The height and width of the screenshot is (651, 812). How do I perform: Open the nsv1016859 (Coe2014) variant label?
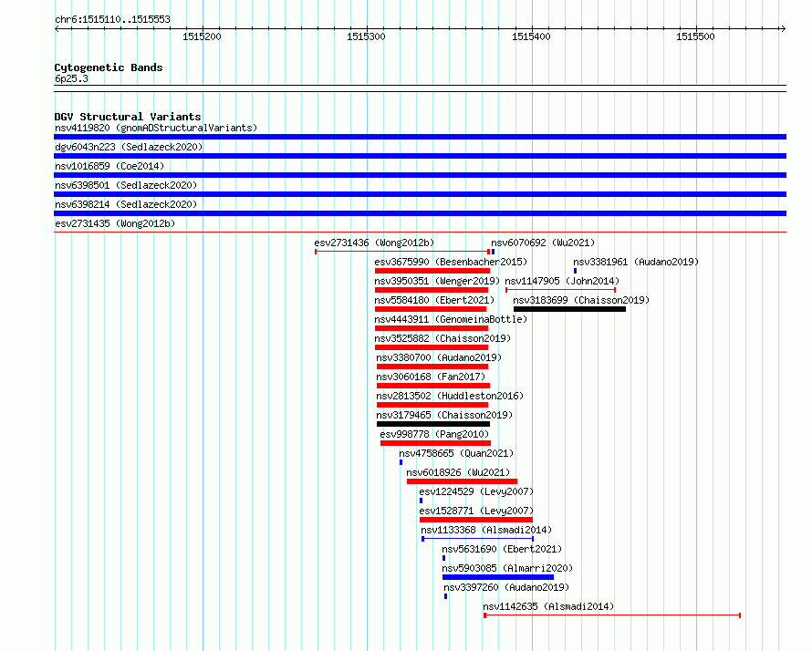(x=109, y=166)
